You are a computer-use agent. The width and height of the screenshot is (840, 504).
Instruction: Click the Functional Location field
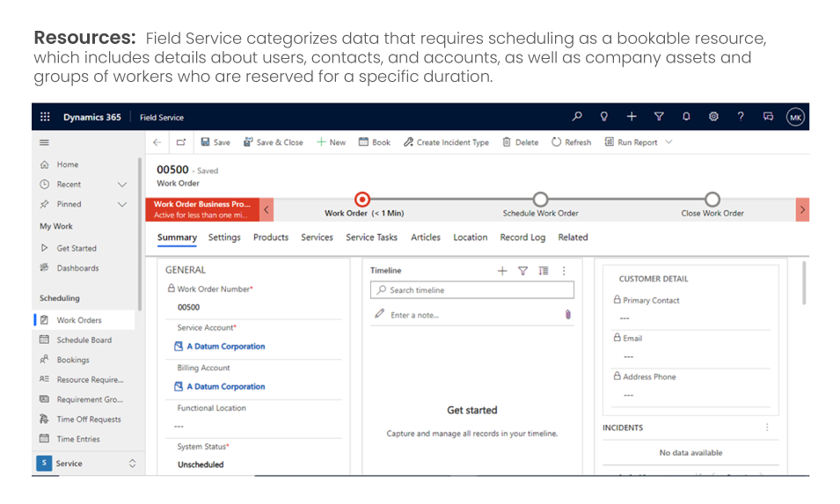click(x=253, y=427)
